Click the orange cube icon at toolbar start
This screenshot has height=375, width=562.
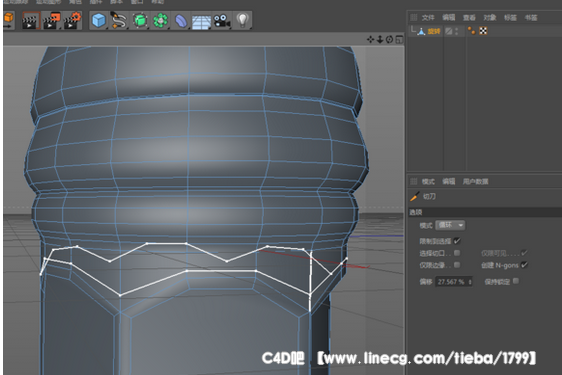[x=9, y=20]
